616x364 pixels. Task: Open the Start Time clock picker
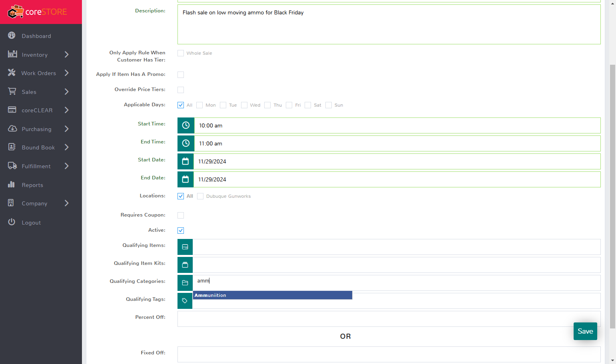point(186,125)
